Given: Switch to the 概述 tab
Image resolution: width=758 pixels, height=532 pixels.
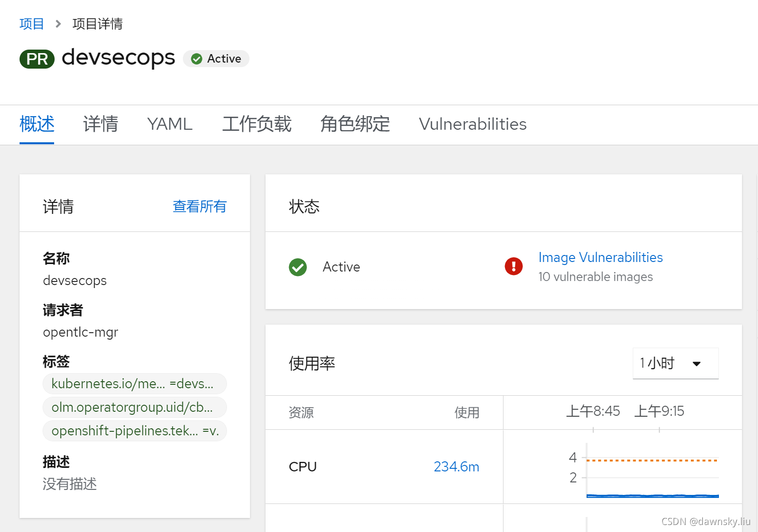Looking at the screenshot, I should [x=37, y=124].
